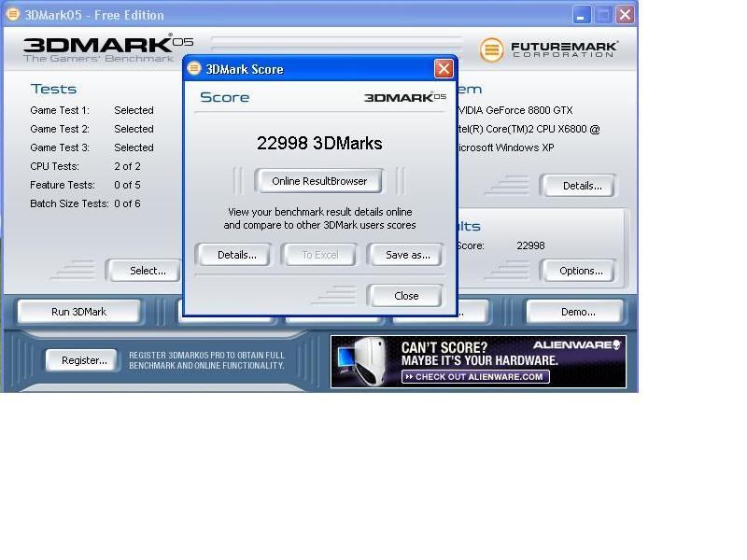
Task: Open the Options... button in results panel
Action: [580, 271]
